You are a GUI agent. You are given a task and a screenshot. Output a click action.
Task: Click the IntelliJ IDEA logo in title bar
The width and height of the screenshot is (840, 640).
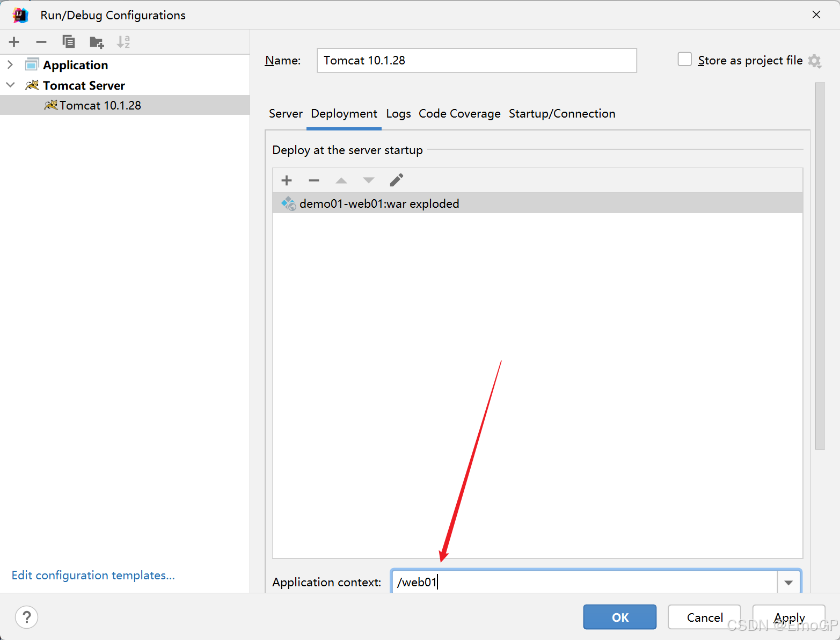click(x=20, y=15)
